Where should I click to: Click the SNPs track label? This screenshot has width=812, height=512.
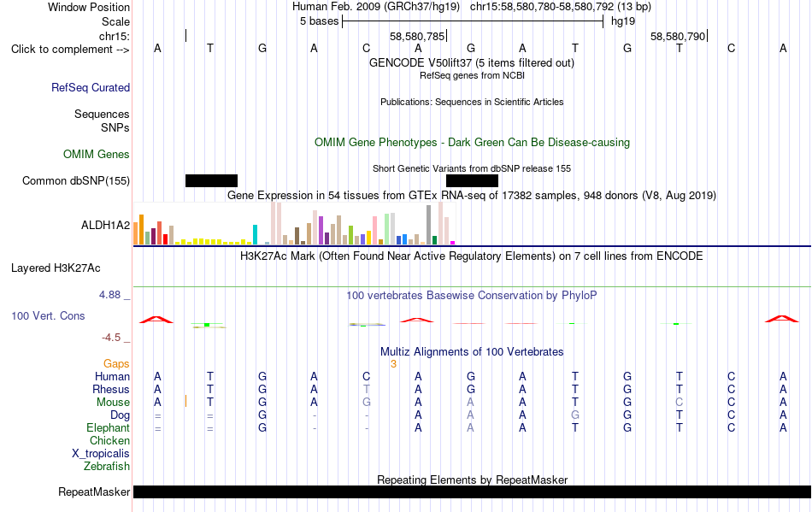pos(115,127)
